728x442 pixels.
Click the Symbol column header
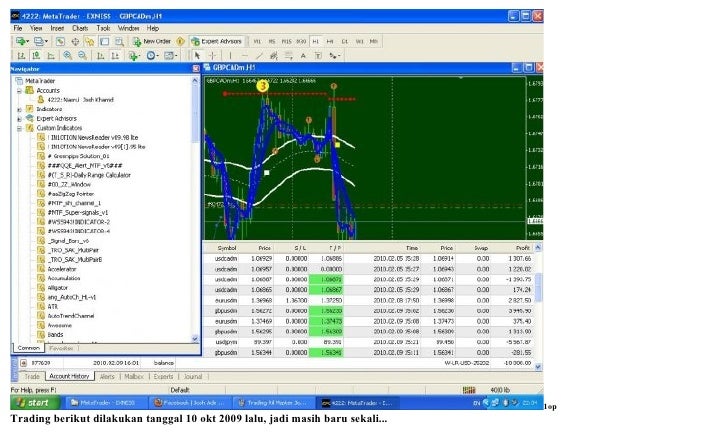tap(227, 248)
